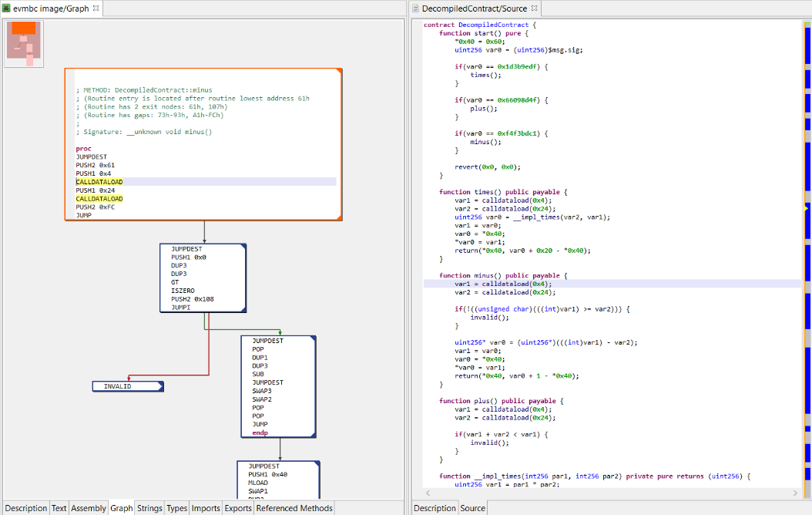
Task: Click the INVALID graph node
Action: coord(128,386)
